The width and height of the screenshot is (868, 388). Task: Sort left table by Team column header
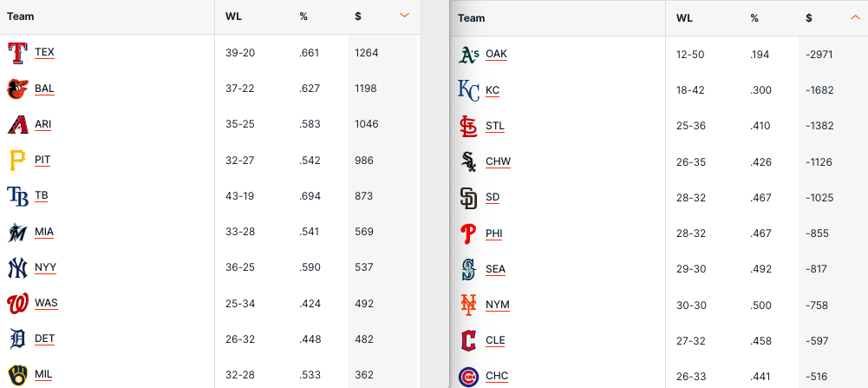click(x=21, y=16)
